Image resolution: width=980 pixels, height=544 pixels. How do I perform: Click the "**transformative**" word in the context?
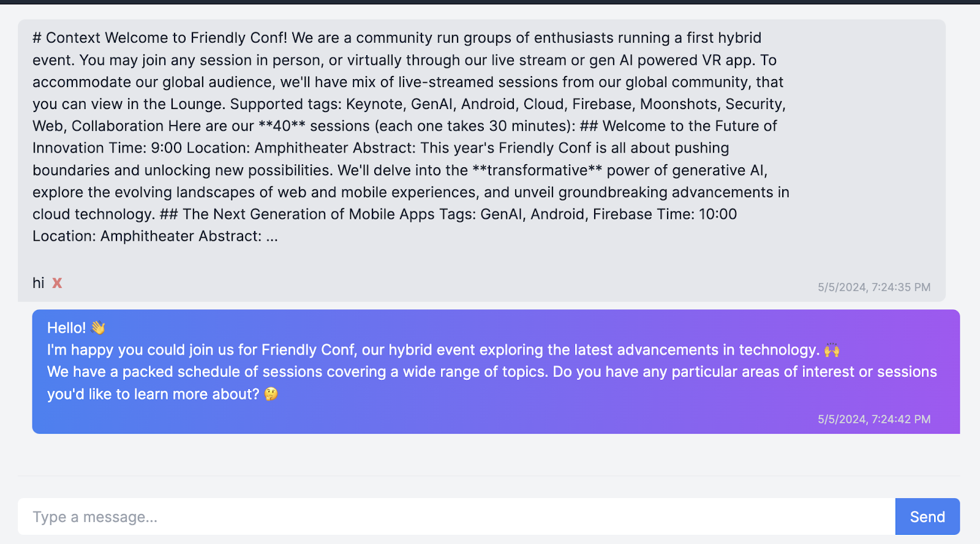[x=537, y=170]
